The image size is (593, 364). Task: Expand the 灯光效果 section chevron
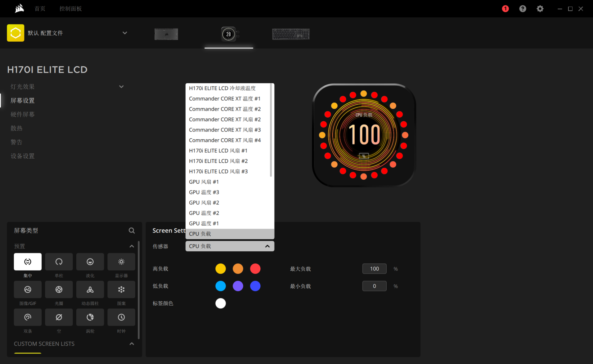coord(121,87)
